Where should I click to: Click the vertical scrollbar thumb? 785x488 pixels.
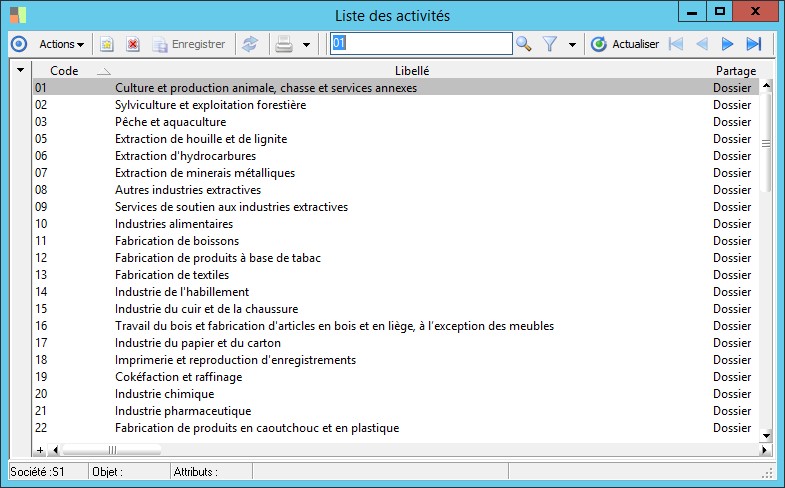(766, 142)
